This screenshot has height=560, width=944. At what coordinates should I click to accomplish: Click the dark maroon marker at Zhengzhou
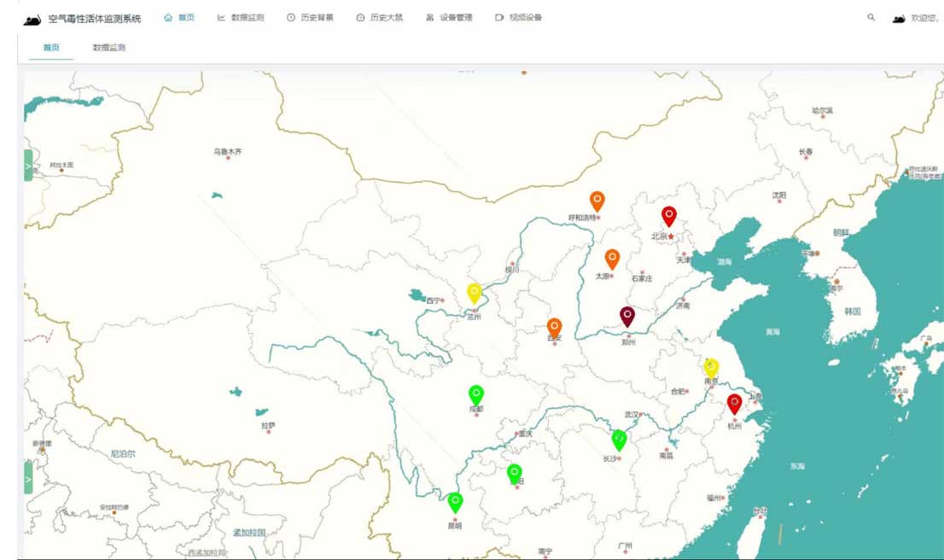click(x=627, y=316)
